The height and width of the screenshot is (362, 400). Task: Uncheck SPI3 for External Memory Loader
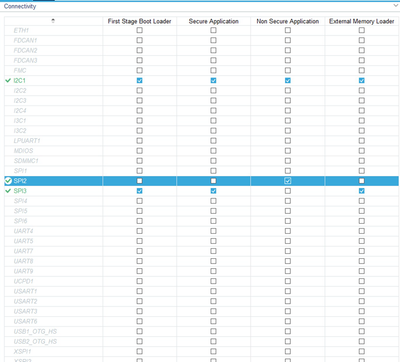tap(362, 191)
